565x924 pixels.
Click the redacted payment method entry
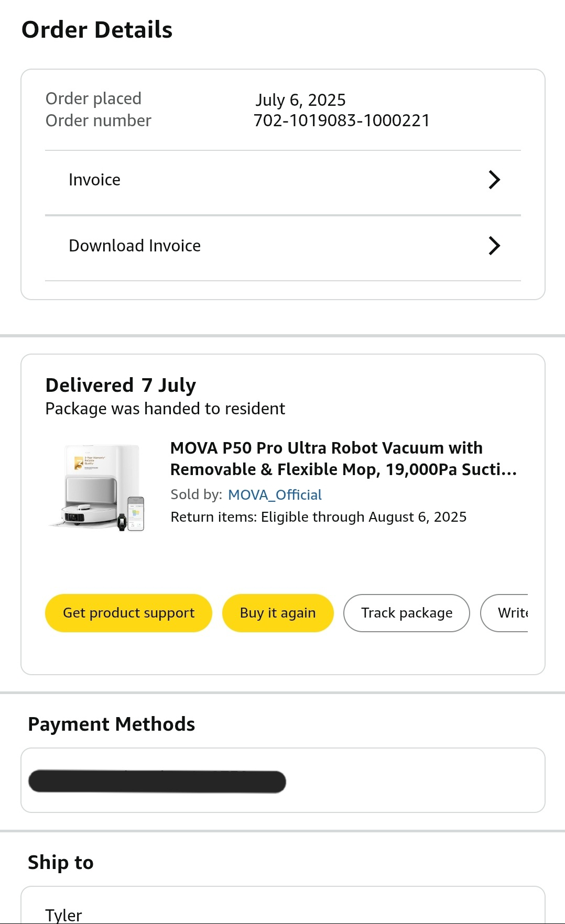tap(157, 782)
